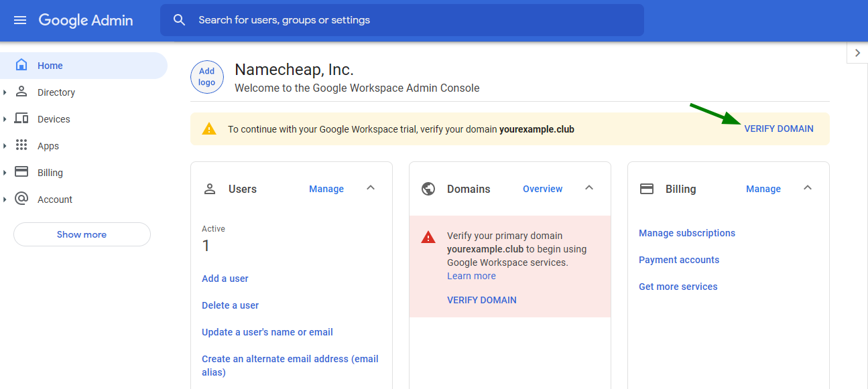Select Home in the sidebar
Viewport: 868px width, 389px height.
[x=84, y=66]
